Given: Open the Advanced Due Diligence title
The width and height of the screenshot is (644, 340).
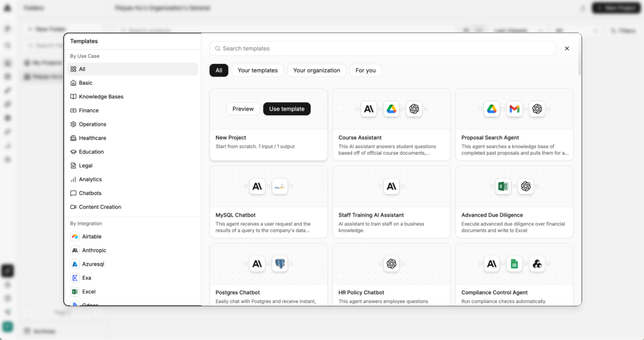Looking at the screenshot, I should 492,215.
